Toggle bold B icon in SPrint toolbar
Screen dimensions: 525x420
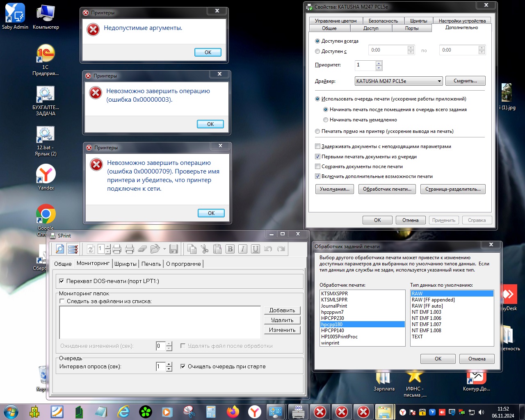click(230, 249)
